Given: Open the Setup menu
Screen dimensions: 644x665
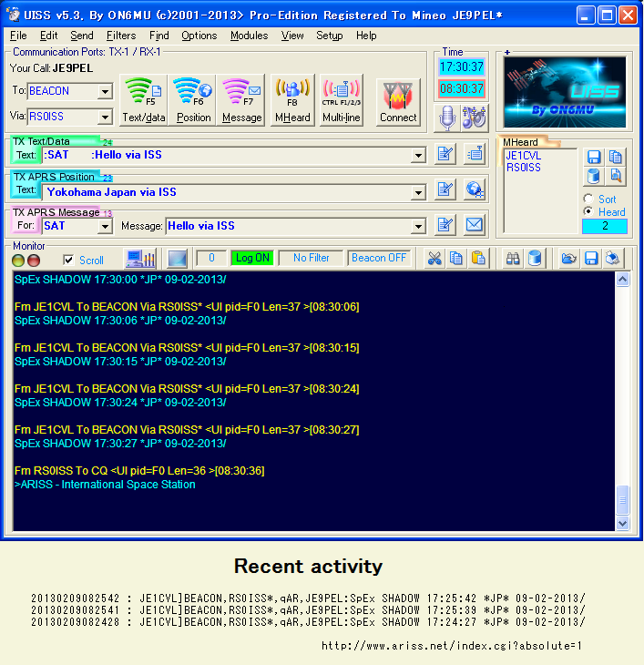Looking at the screenshot, I should pos(330,36).
